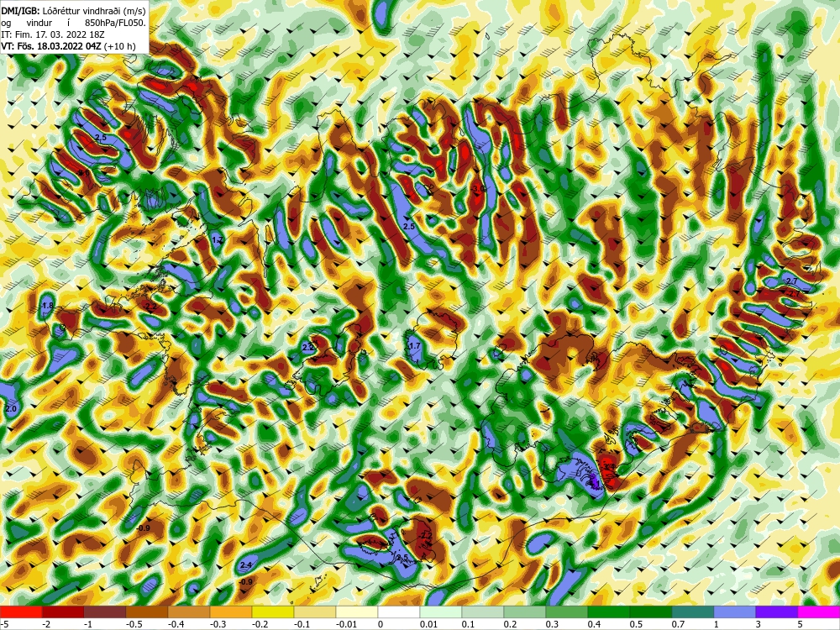Click the "0.5" legend label
Screen dimensions: 840x630
[635, 624]
